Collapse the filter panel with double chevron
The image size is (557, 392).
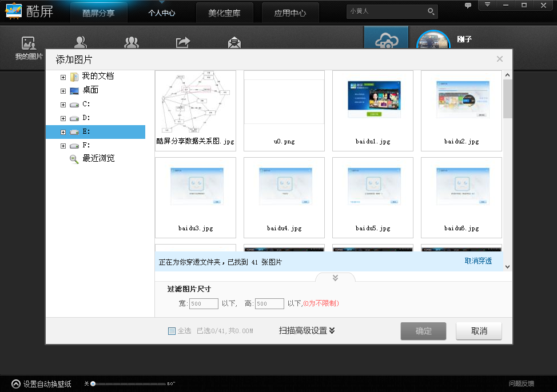(x=335, y=278)
